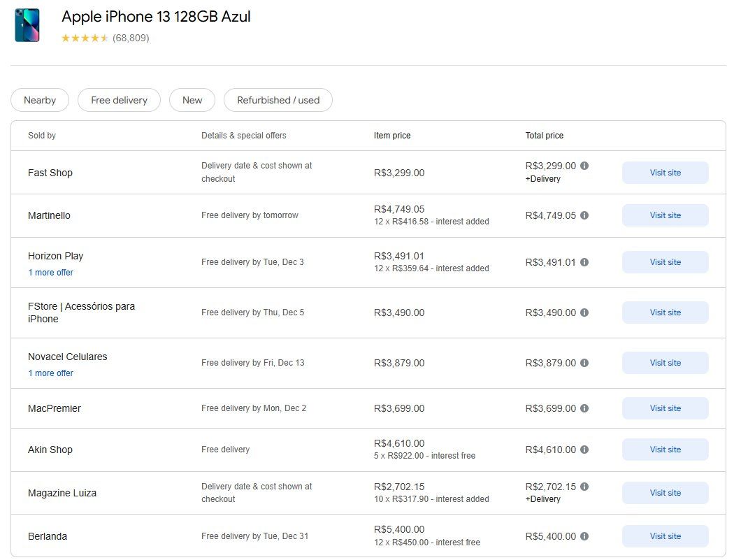Click info icon for Horizon Play total price
Viewport: 734px width, 560px height.
tap(584, 262)
